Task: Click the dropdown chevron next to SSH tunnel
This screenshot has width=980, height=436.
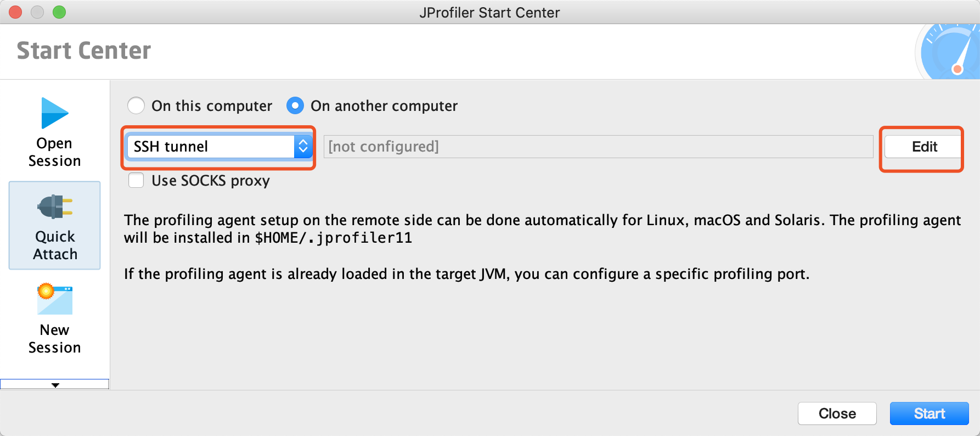Action: click(303, 146)
